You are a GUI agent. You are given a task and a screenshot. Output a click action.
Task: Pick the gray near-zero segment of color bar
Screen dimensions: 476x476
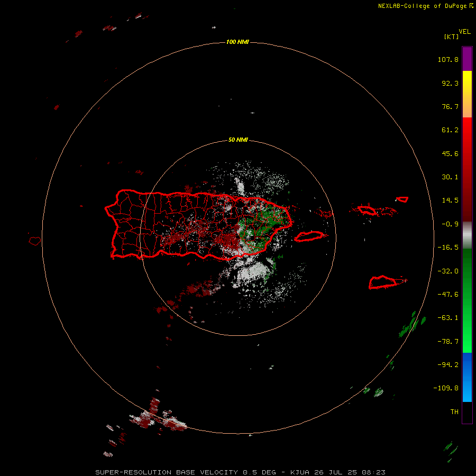pos(467,235)
